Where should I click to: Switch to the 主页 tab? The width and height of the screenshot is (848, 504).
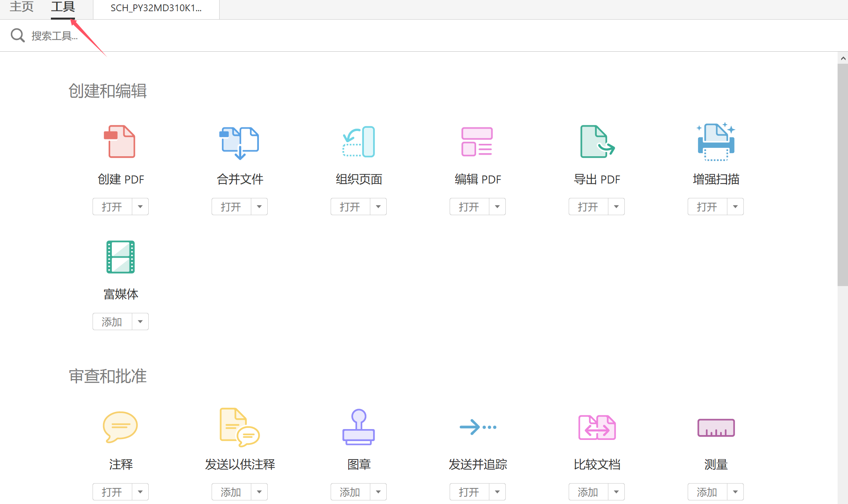(x=22, y=7)
